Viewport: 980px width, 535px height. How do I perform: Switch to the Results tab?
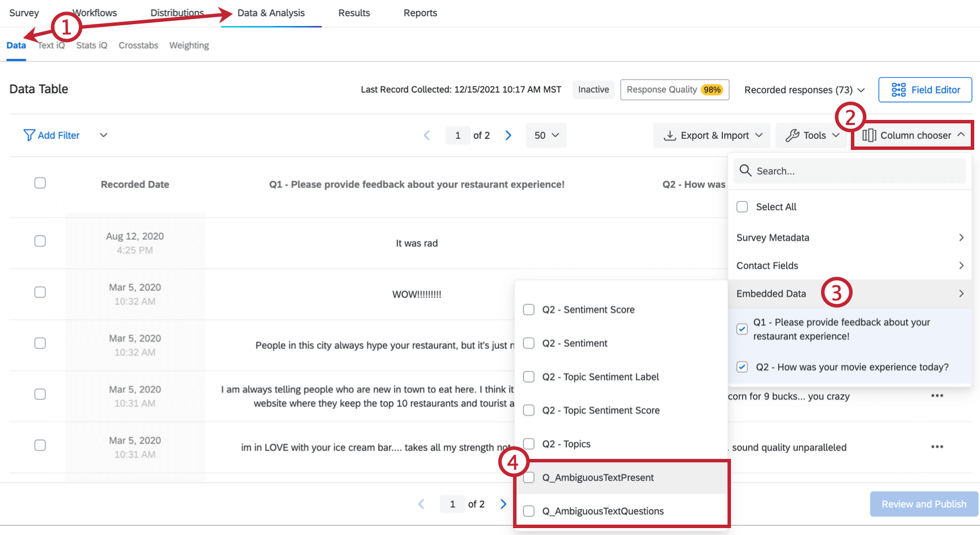pyautogui.click(x=354, y=13)
